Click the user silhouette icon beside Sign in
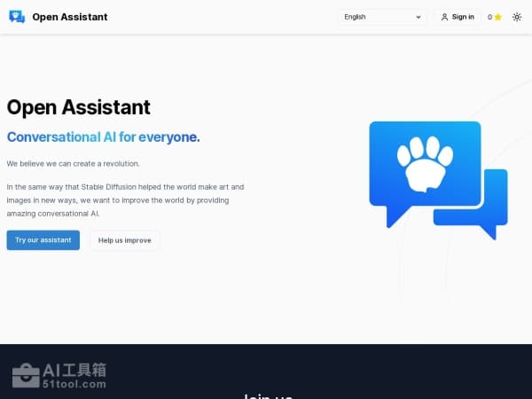The image size is (532, 399). pyautogui.click(x=445, y=17)
